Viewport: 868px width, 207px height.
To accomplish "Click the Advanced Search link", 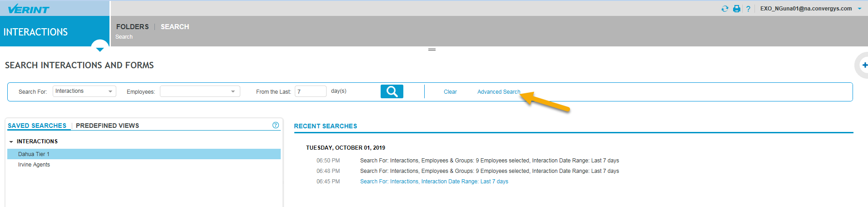I will [498, 92].
